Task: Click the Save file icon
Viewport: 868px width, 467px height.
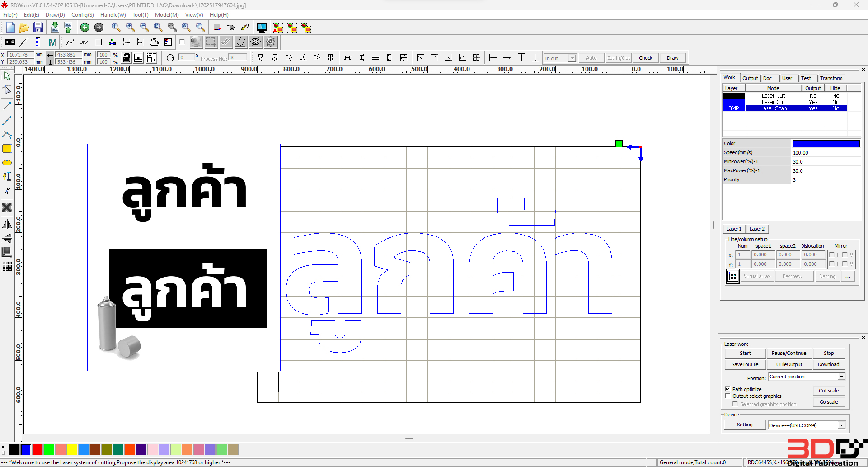Action: [38, 28]
